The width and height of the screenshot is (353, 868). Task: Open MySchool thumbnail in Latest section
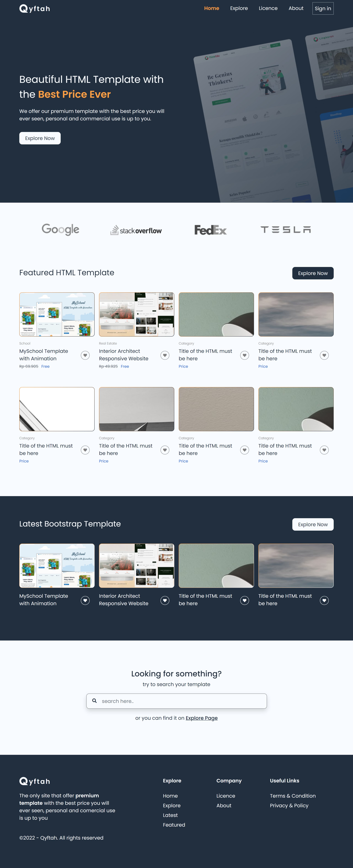click(x=57, y=566)
